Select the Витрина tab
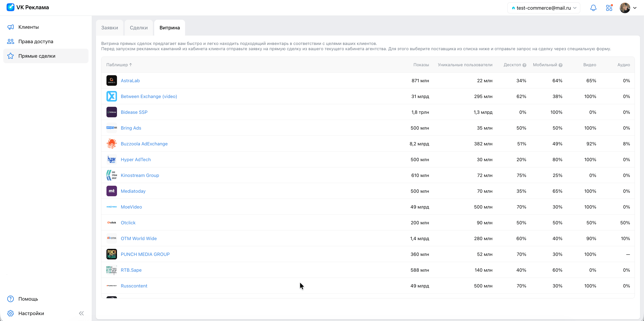 (x=170, y=28)
